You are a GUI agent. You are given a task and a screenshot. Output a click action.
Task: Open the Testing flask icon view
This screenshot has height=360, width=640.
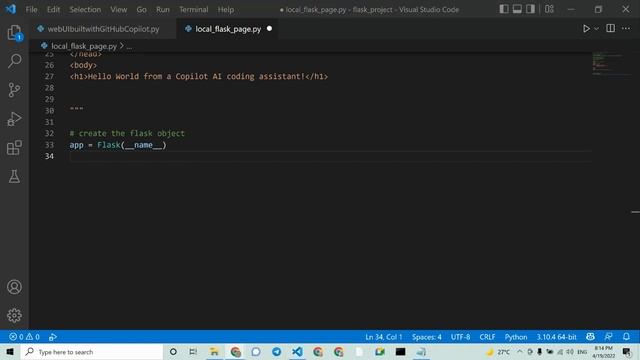coord(14,176)
